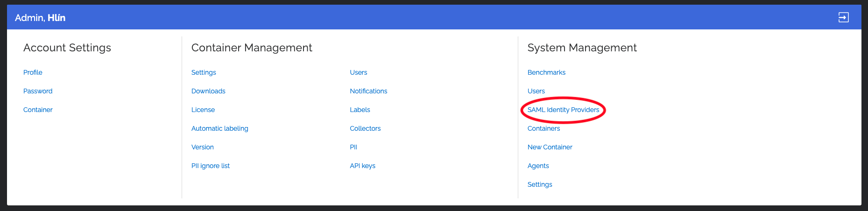Click the New Container link

550,147
